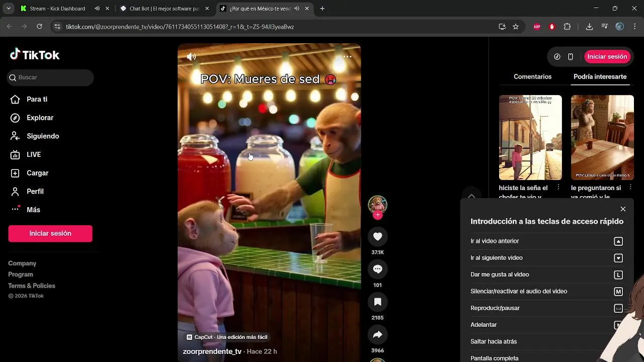
Task: Open the tab search dropdown arrow
Action: click(8, 9)
